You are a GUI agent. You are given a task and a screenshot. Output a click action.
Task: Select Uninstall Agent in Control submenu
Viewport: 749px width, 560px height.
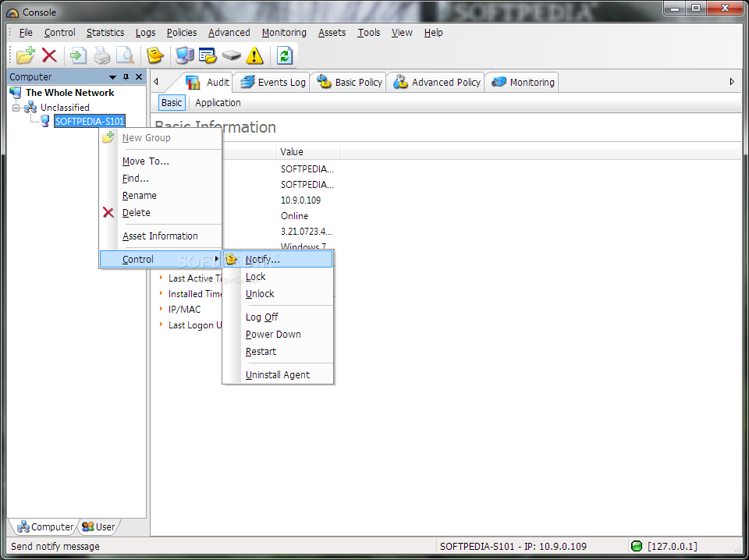pyautogui.click(x=278, y=375)
